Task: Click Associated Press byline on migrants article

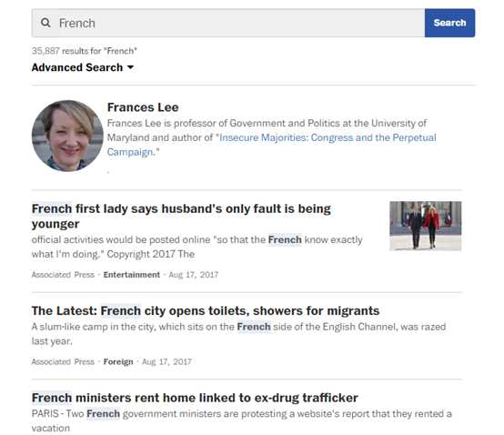Action: pos(63,361)
